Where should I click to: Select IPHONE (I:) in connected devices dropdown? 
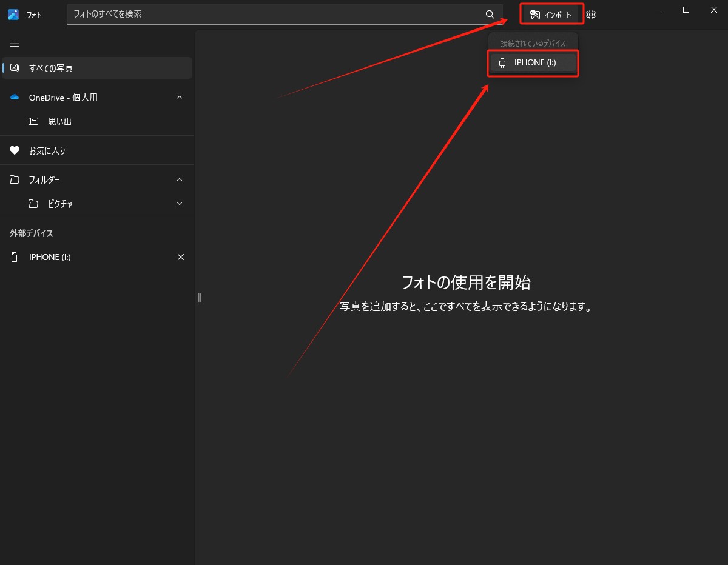pos(533,62)
